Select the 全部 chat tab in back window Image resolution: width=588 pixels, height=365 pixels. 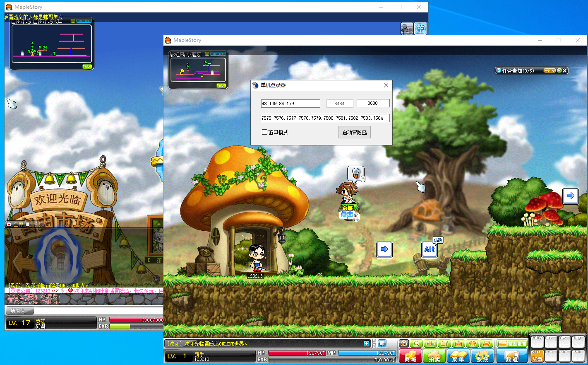[15, 224]
